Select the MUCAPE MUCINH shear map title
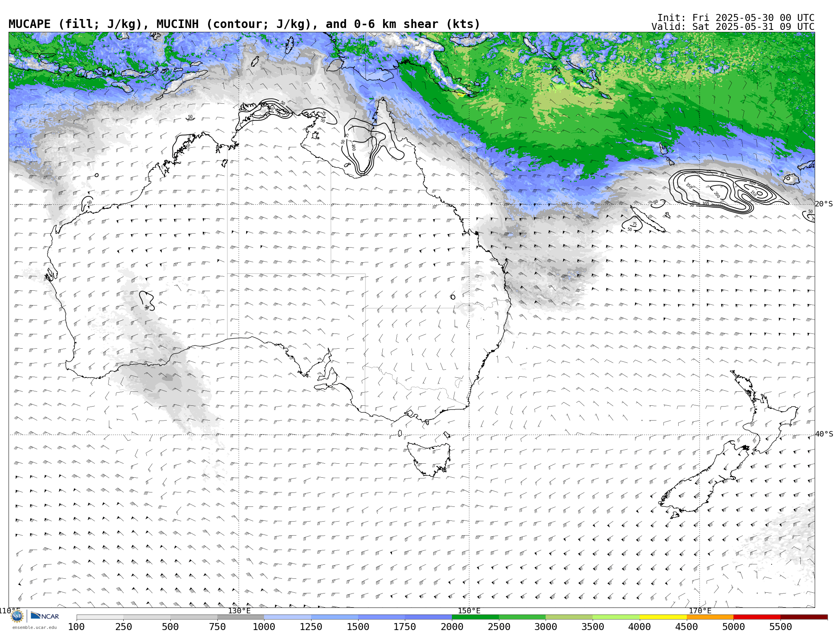Image resolution: width=840 pixels, height=632 pixels. (x=244, y=24)
